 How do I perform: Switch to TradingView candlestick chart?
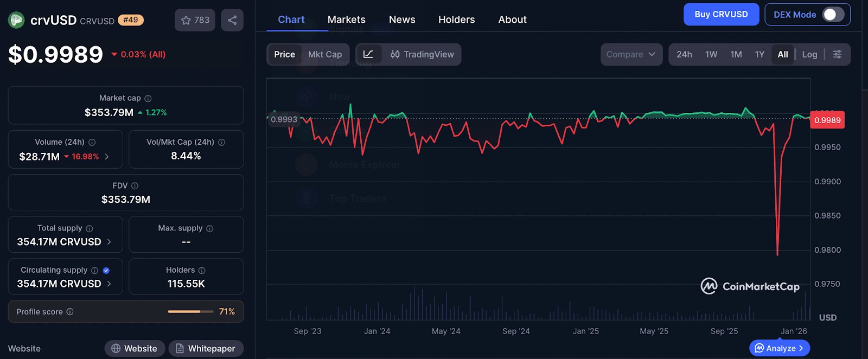point(422,54)
